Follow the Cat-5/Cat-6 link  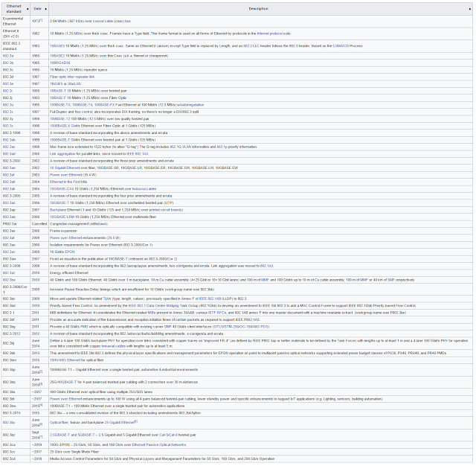pyautogui.click(x=169, y=435)
